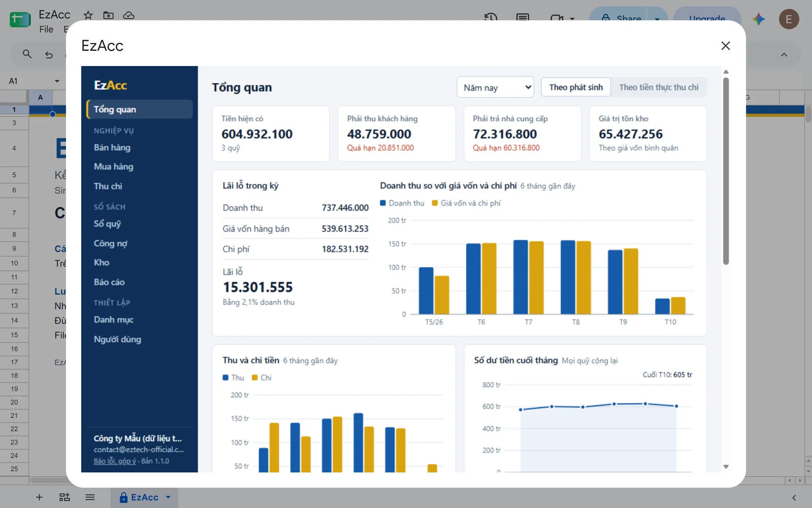This screenshot has width=812, height=508.
Task: Star the EzAcc spreadsheet
Action: (88, 15)
